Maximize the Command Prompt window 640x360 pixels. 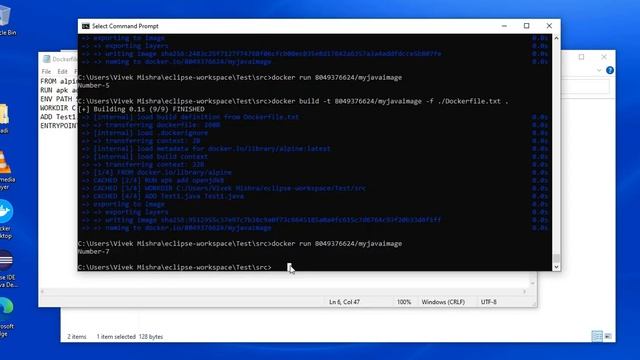click(x=527, y=26)
